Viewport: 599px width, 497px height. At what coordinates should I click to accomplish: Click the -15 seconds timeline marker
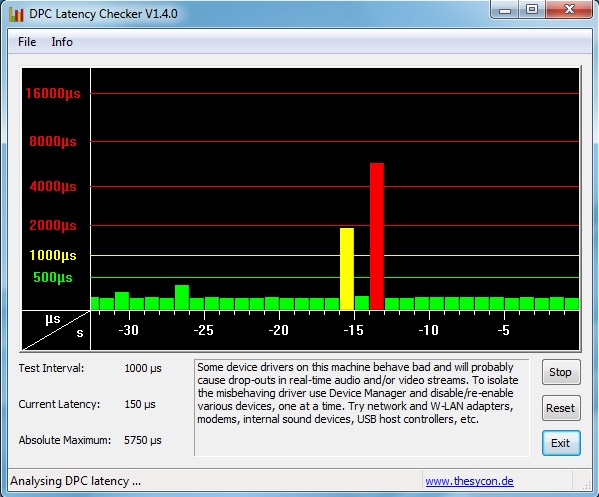(353, 330)
